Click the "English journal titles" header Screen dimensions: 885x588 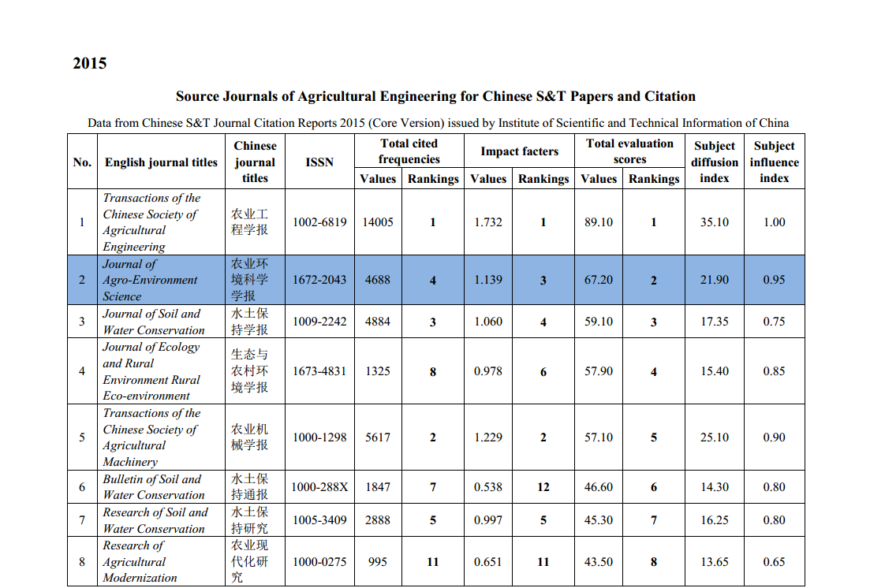[161, 162]
